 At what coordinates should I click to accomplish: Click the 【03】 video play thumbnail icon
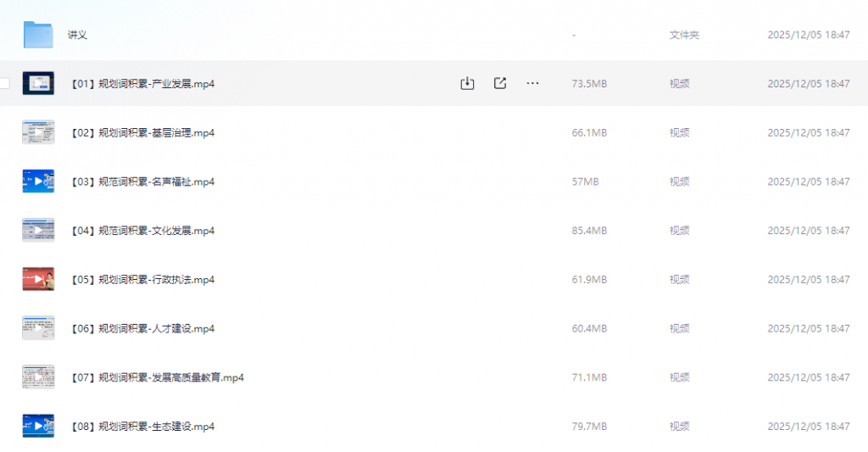coord(38,181)
